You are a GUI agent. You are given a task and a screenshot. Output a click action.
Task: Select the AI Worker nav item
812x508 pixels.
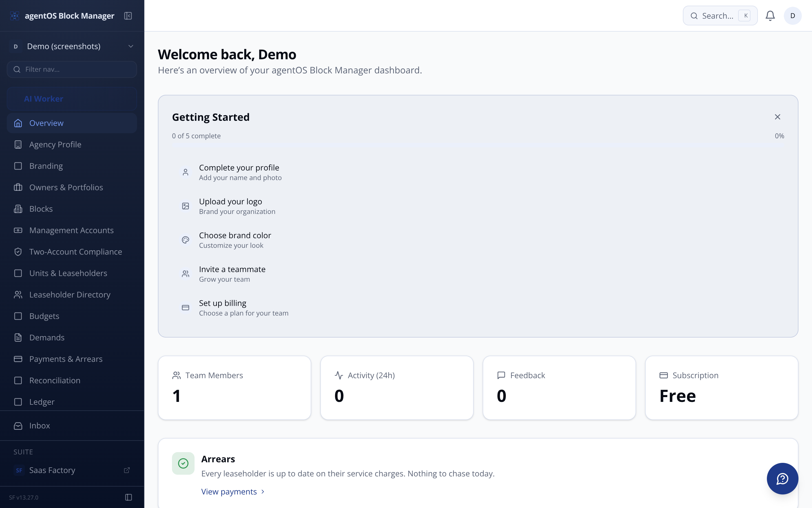(x=72, y=99)
